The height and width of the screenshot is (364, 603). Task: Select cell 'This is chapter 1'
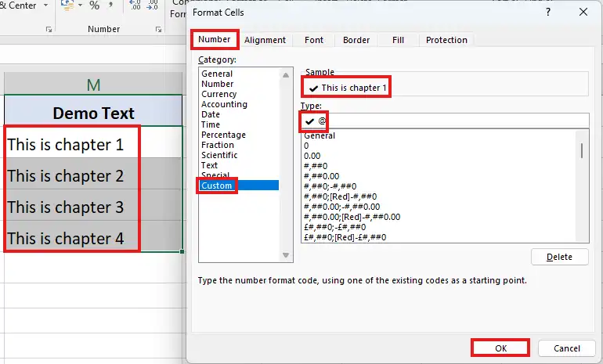click(93, 142)
